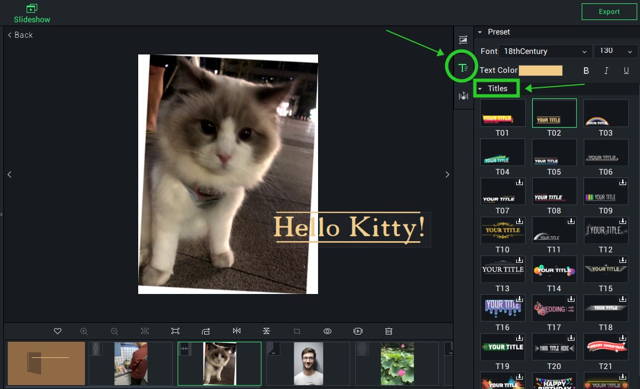Select the T01 title preset
Screen dimensions: 640x389
click(x=502, y=113)
